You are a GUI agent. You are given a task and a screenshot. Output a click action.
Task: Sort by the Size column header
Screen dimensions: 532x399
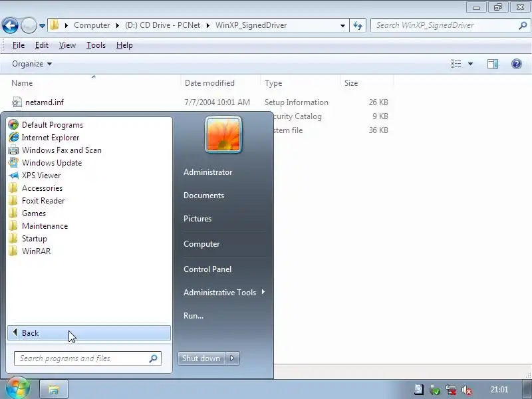(366, 82)
